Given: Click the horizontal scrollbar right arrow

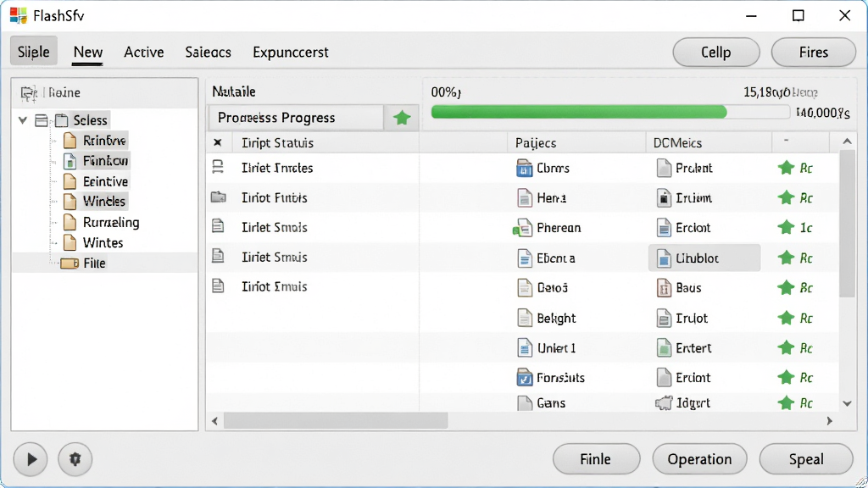Looking at the screenshot, I should (x=829, y=421).
